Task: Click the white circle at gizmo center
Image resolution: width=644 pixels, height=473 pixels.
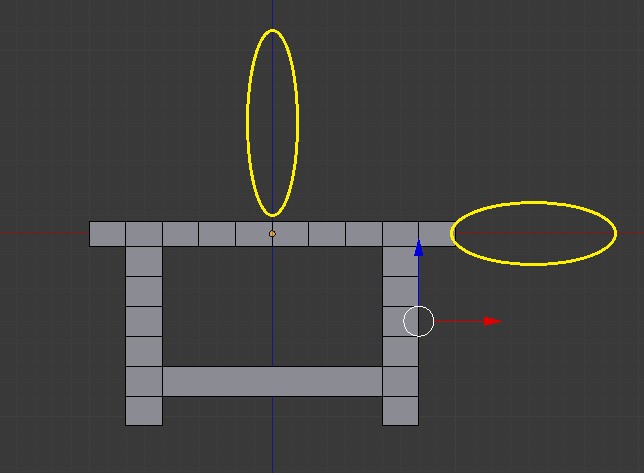Action: pos(419,321)
